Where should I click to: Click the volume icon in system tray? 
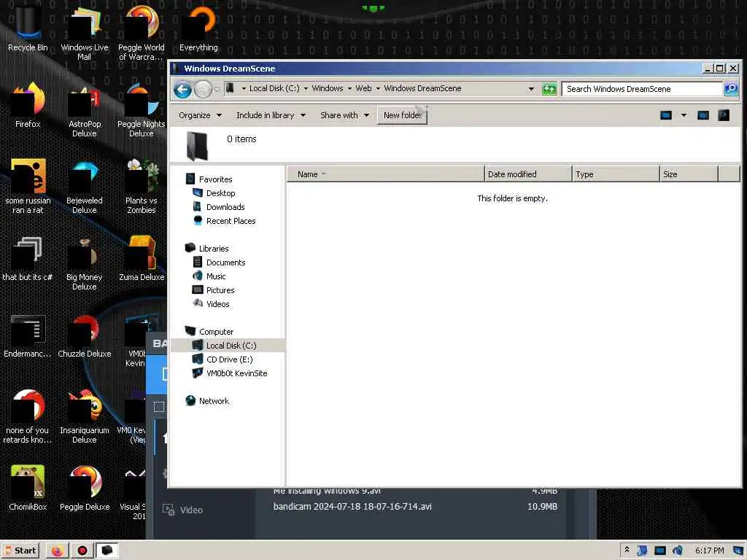pos(678,551)
